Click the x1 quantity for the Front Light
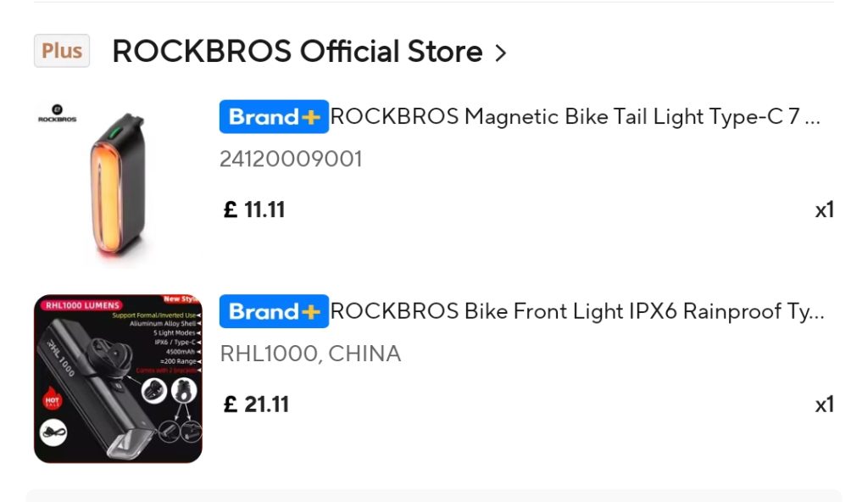The image size is (868, 502). coord(824,404)
